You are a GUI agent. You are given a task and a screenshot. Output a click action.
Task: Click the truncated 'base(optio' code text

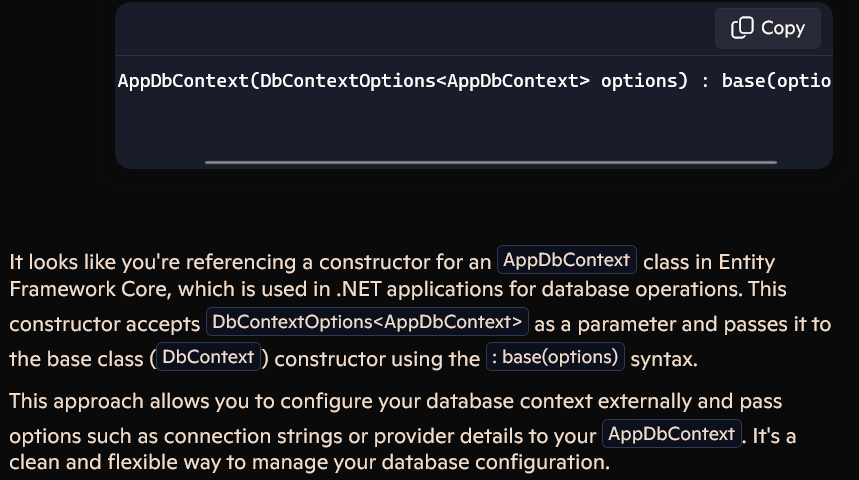[777, 81]
